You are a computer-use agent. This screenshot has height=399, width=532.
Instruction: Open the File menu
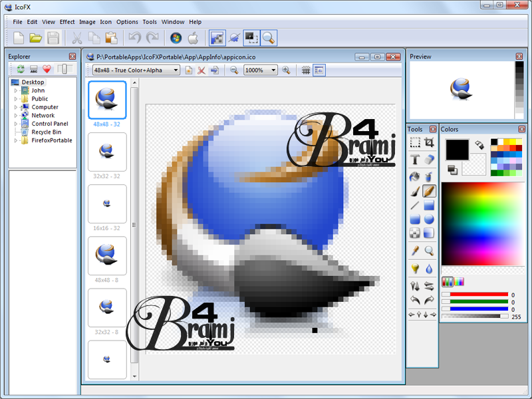[17, 22]
